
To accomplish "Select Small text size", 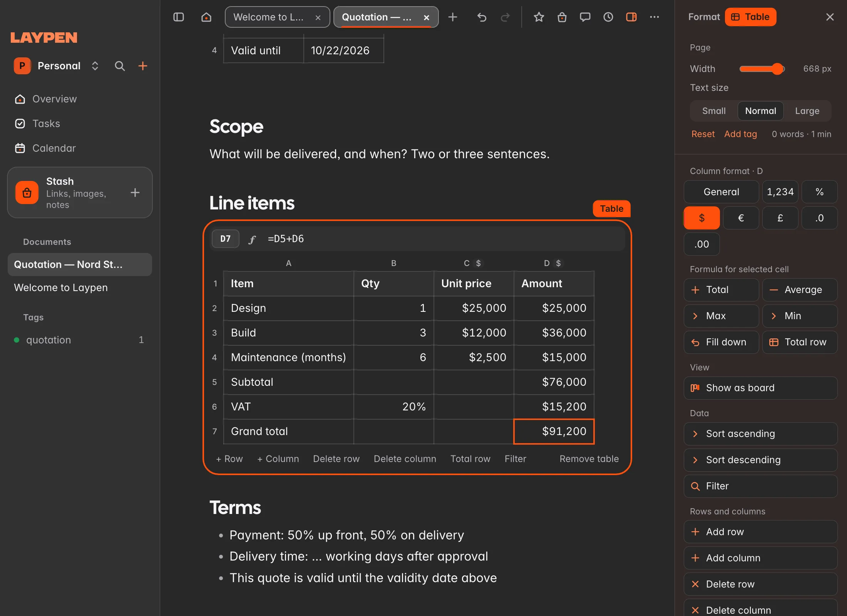I will point(714,111).
